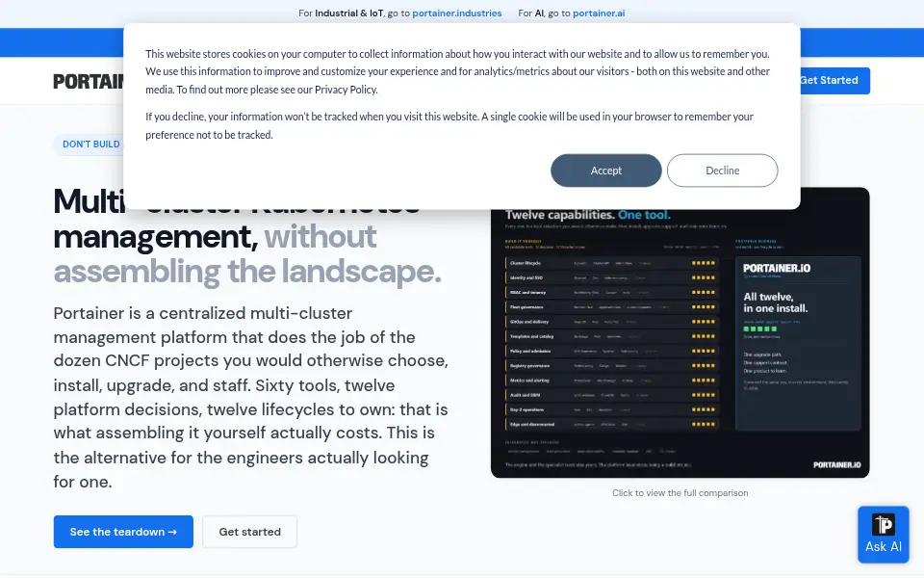Image resolution: width=924 pixels, height=578 pixels.
Task: Click the "assembling the landscape." heading line
Action: point(247,272)
